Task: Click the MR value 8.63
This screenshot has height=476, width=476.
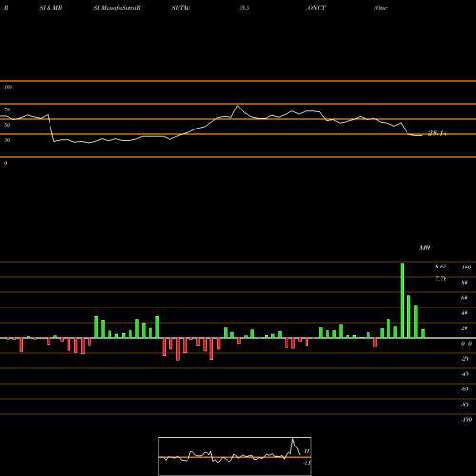Action: click(441, 267)
